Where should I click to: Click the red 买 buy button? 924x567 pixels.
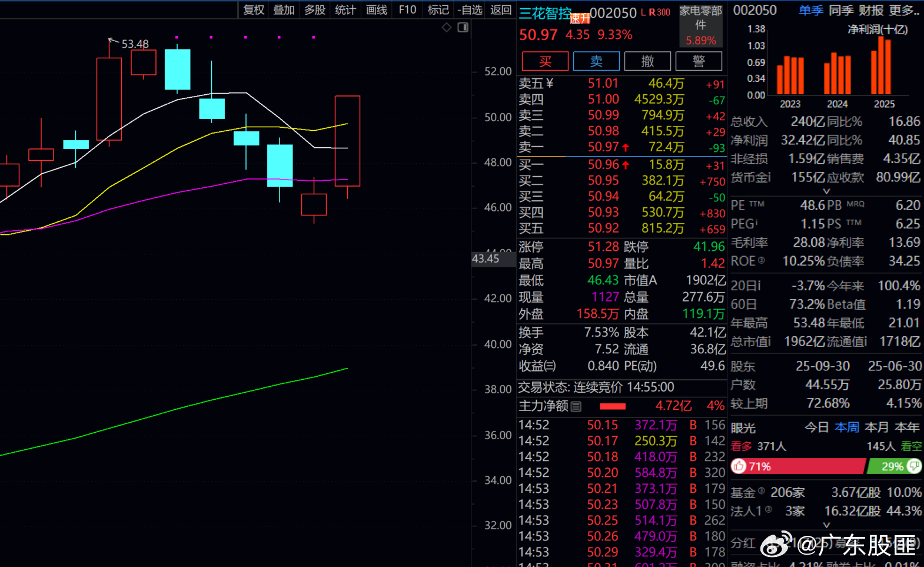coord(546,61)
